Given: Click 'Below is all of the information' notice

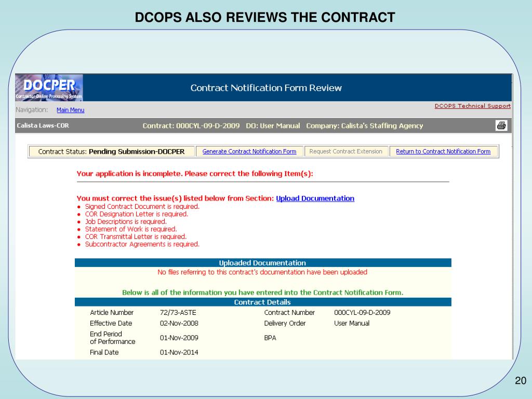Looking at the screenshot, I should [262, 292].
